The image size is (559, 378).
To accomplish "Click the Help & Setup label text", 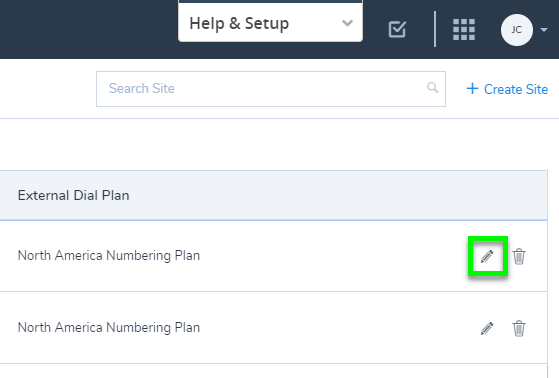I will (x=239, y=24).
